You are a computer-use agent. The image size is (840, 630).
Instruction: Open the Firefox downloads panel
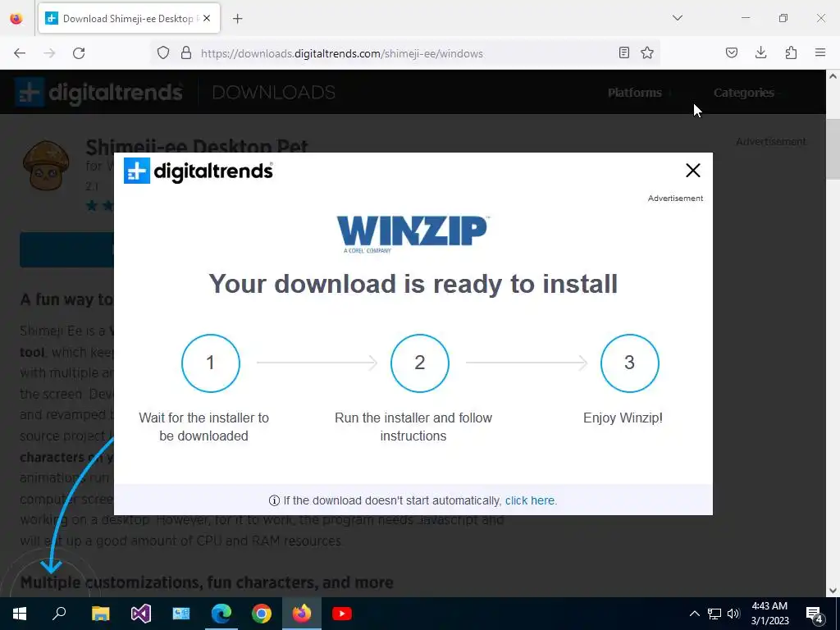pyautogui.click(x=760, y=52)
